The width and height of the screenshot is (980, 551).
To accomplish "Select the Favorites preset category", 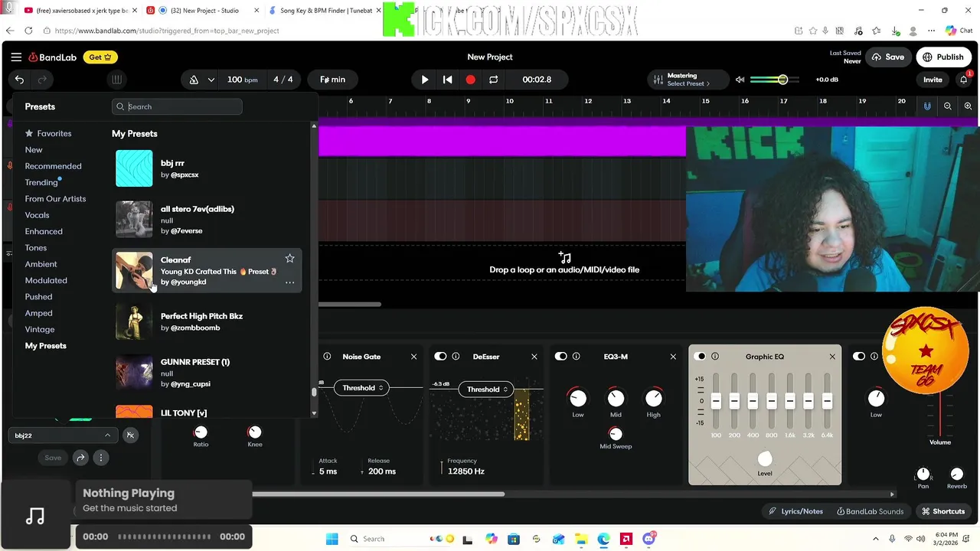I will [48, 133].
